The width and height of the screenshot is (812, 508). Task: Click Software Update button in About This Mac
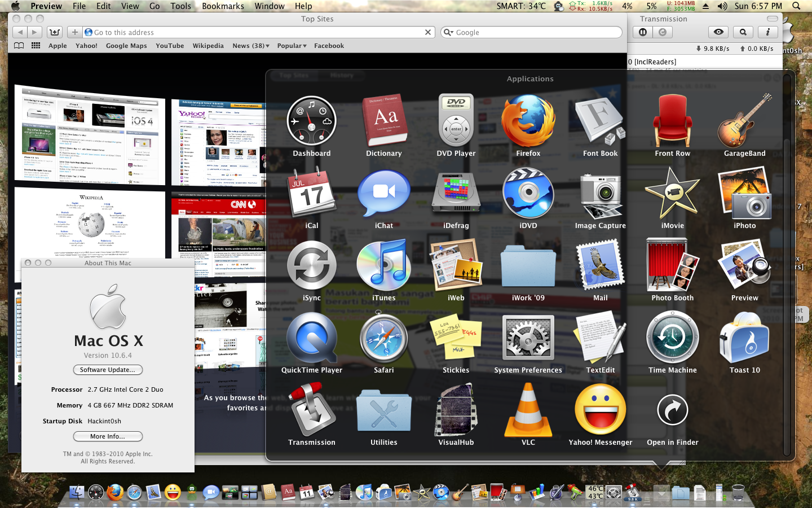pos(108,370)
